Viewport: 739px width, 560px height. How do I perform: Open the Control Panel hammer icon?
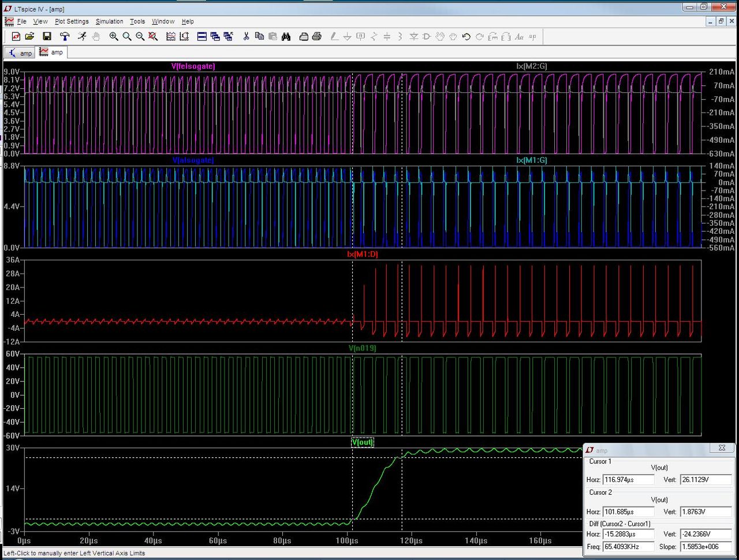tap(65, 36)
